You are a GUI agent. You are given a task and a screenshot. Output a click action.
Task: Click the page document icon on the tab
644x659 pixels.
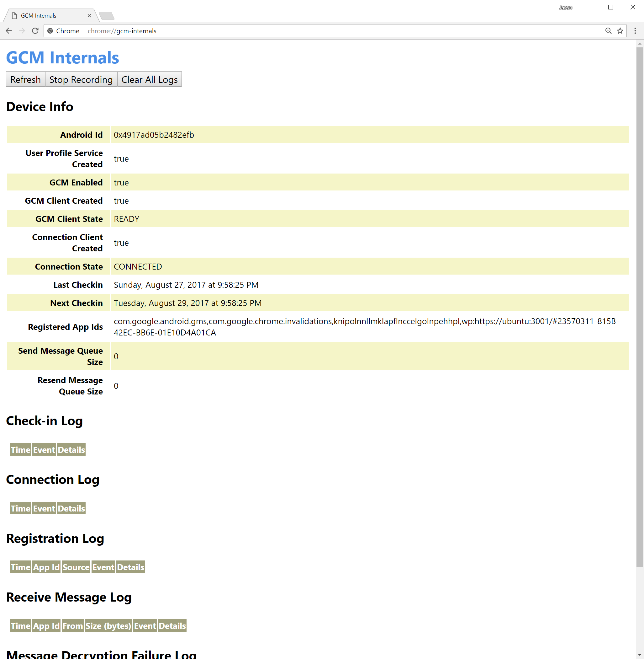pyautogui.click(x=14, y=15)
